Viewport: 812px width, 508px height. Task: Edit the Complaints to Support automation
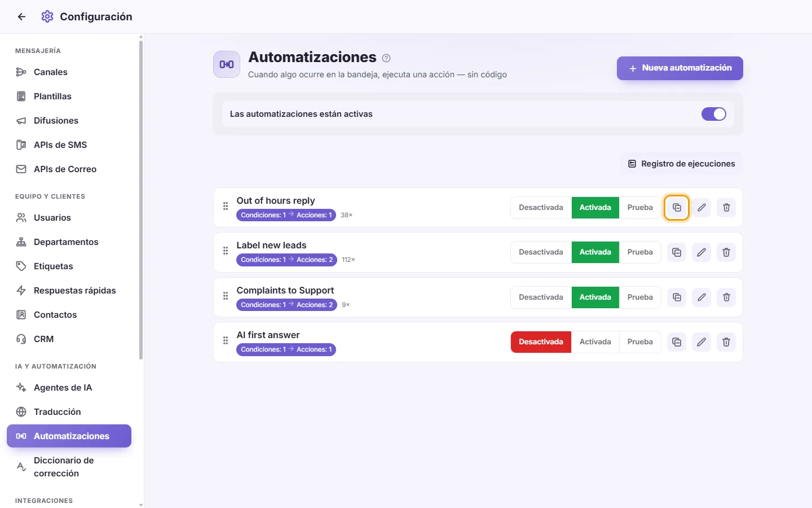pyautogui.click(x=701, y=297)
